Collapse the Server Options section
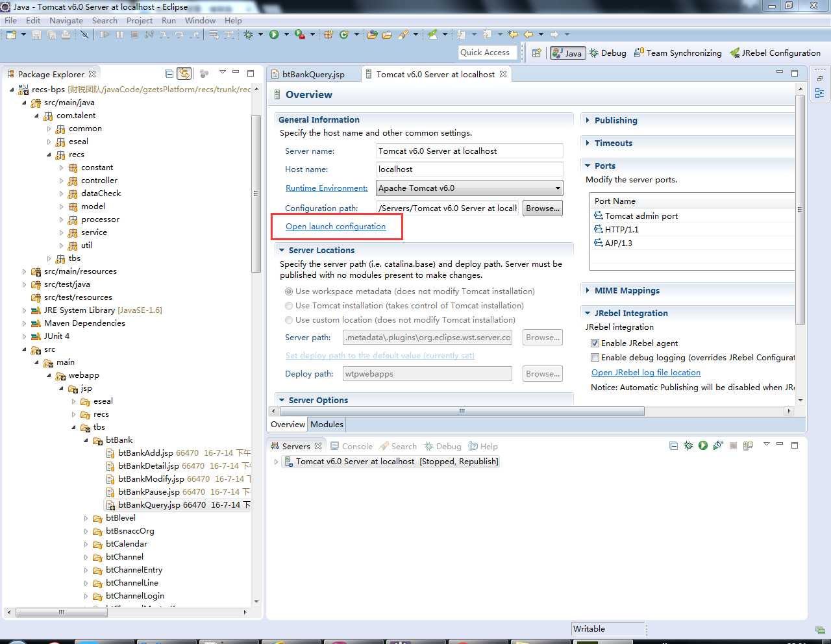The width and height of the screenshot is (831, 644). click(x=282, y=401)
